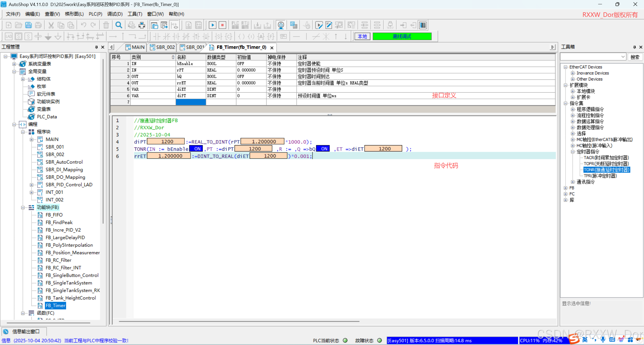644x345 pixels.
Task: Click the code editor horizontal scrollbar
Action: pyautogui.click(x=239, y=321)
